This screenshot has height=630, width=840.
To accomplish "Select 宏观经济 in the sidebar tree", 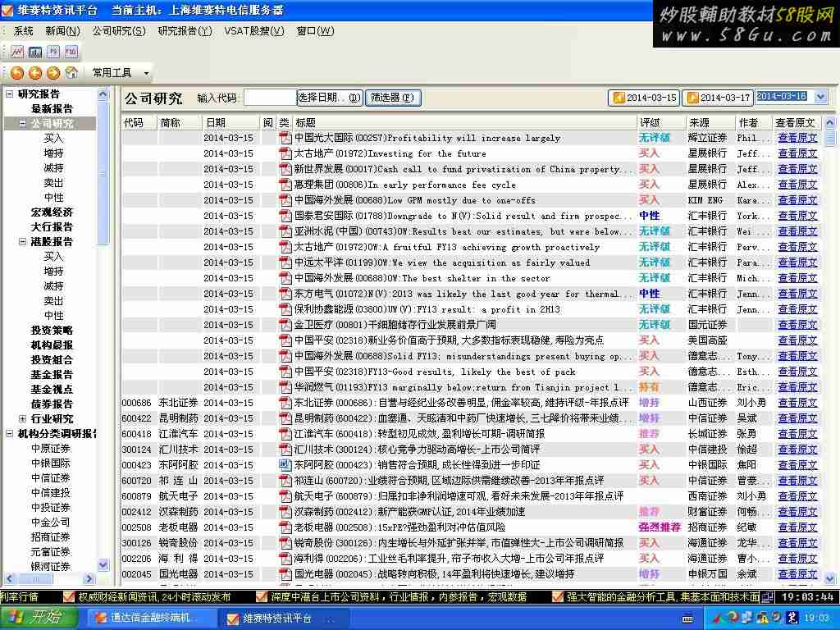I will pyautogui.click(x=52, y=212).
